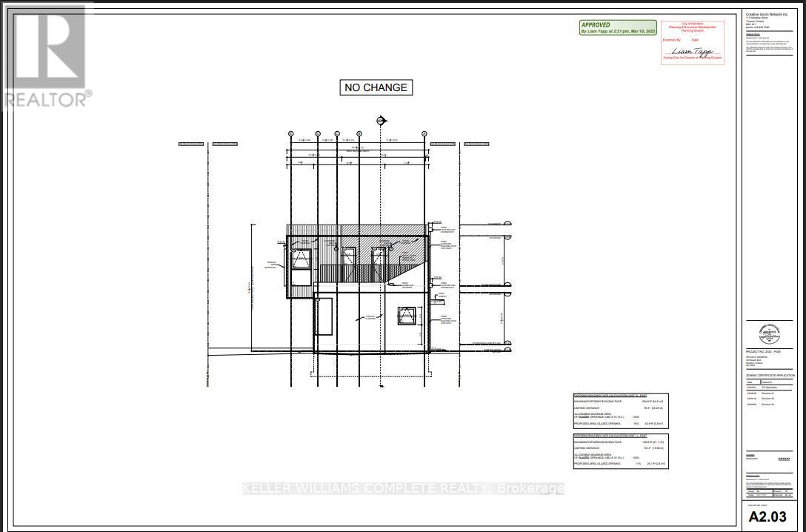Click the north arrow symbol above the drawing
The image size is (806, 532).
click(382, 121)
